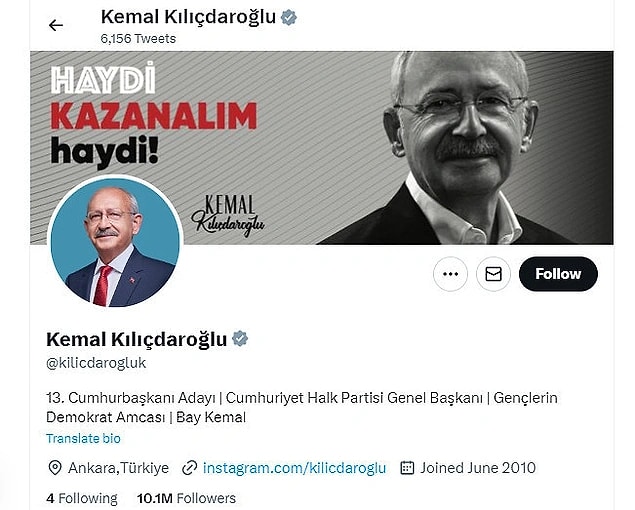Viewport: 635px width, 510px height.
Task: Click the Follow button
Action: 558,274
